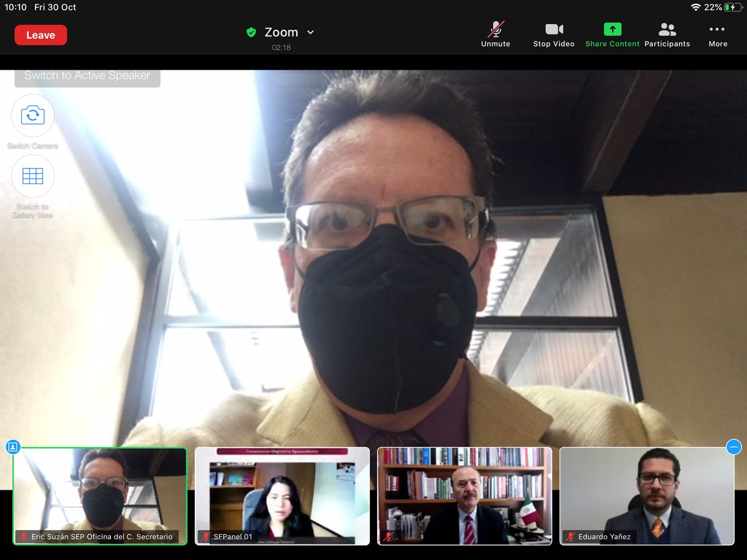The width and height of the screenshot is (747, 560).
Task: Open the More options menu
Action: pos(718,34)
